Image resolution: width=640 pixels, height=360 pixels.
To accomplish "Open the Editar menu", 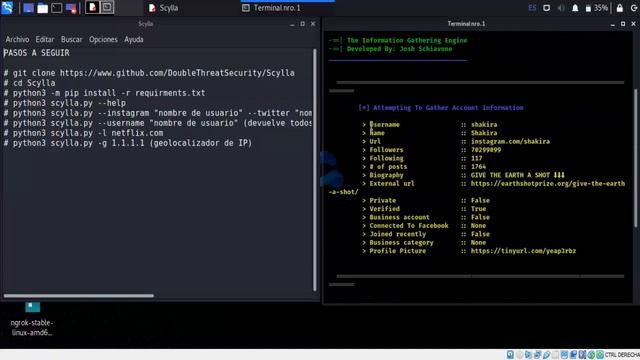I will (44, 40).
